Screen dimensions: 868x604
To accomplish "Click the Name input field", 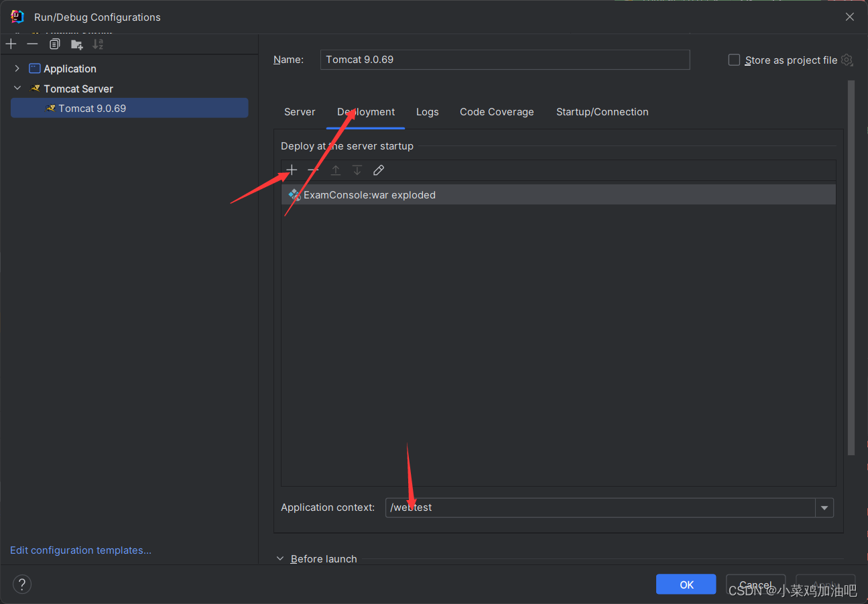I will tap(505, 60).
